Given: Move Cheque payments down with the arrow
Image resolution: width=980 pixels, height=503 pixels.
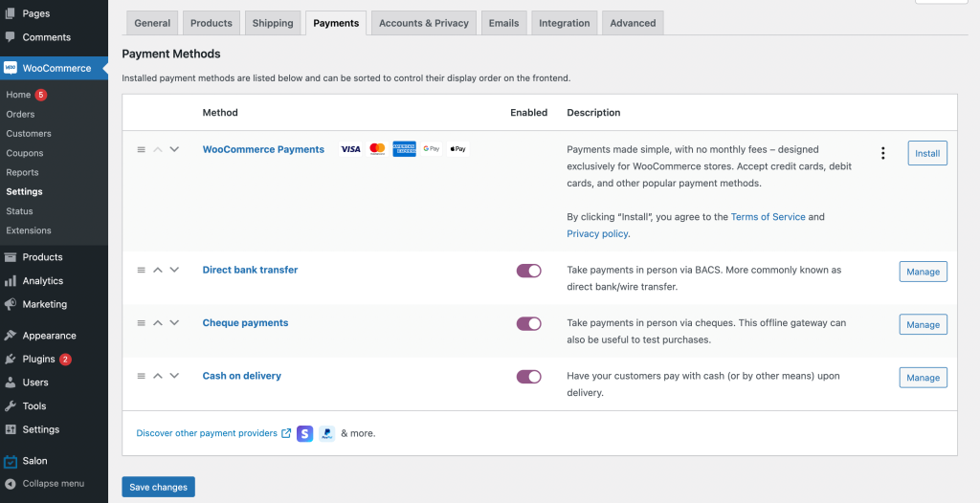Looking at the screenshot, I should coord(174,323).
